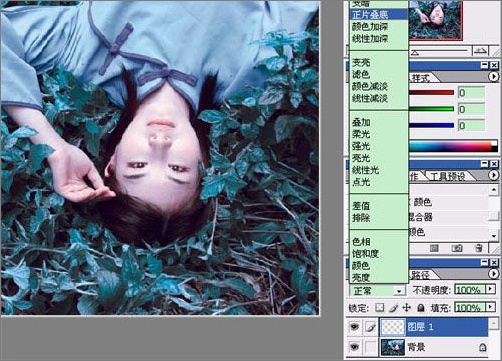
Task: Switch to the 样式 tab
Action: point(420,78)
